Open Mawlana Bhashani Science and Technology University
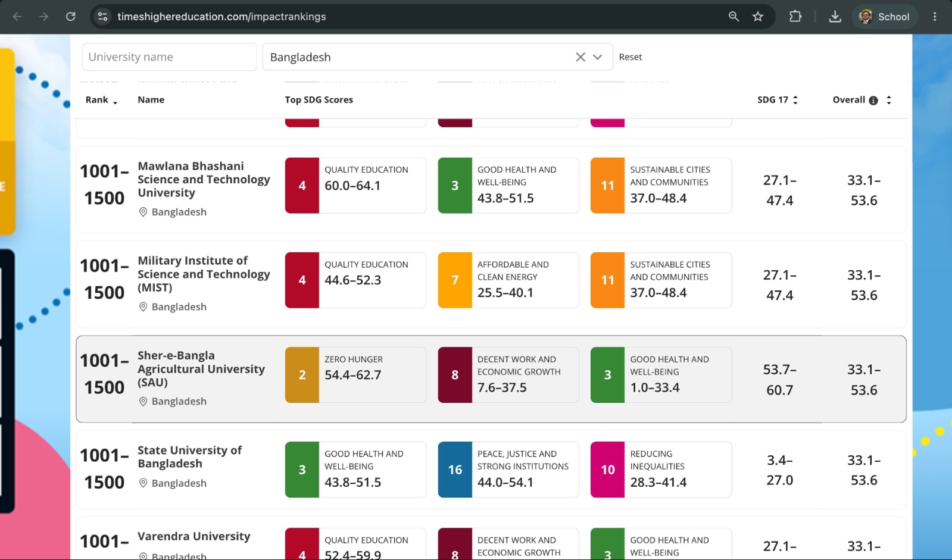952x560 pixels. pos(204,179)
